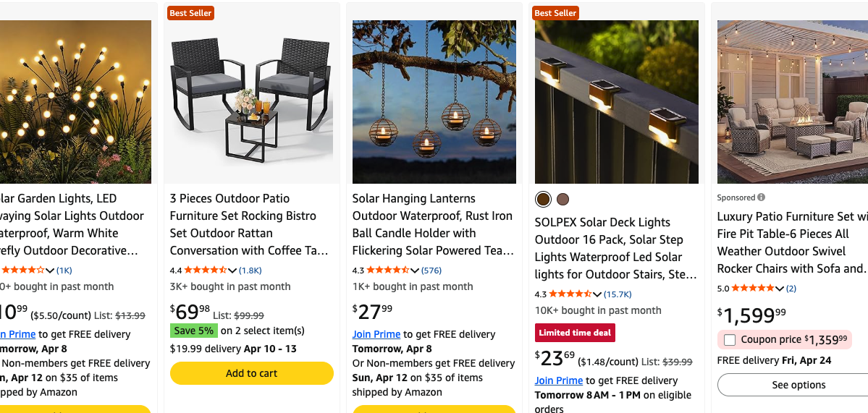Screen dimensions: 868x413
Task: Expand rating dropdown for hanging lanterns
Action: pos(415,271)
